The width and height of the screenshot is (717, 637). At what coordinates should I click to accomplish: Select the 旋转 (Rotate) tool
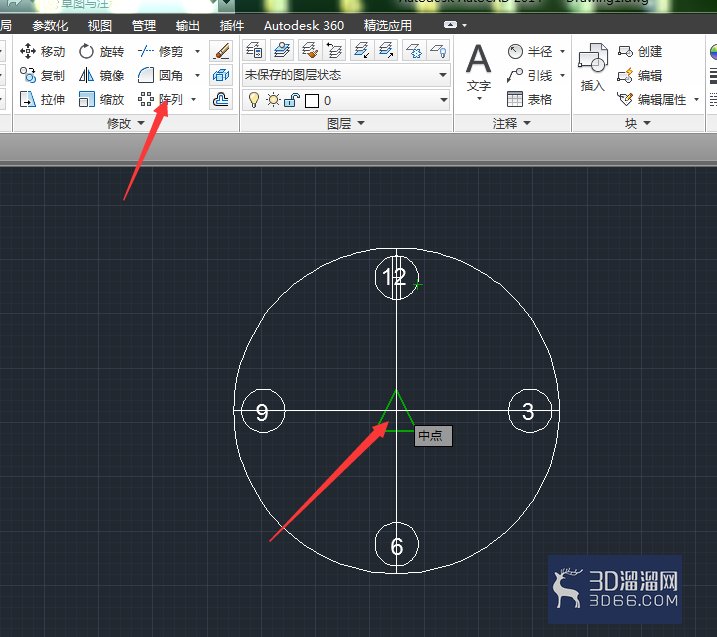[x=101, y=51]
